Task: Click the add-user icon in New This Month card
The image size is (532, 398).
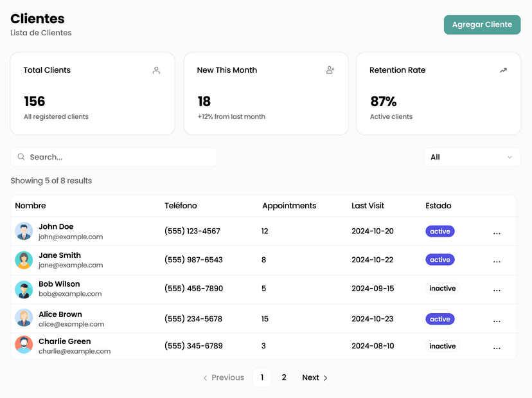Action: 330,70
